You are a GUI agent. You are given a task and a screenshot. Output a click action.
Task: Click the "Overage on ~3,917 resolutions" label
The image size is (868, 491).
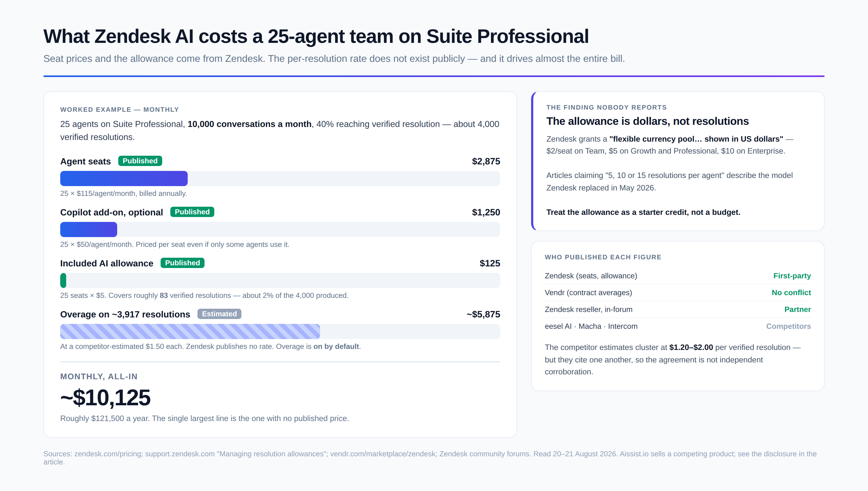click(x=125, y=314)
